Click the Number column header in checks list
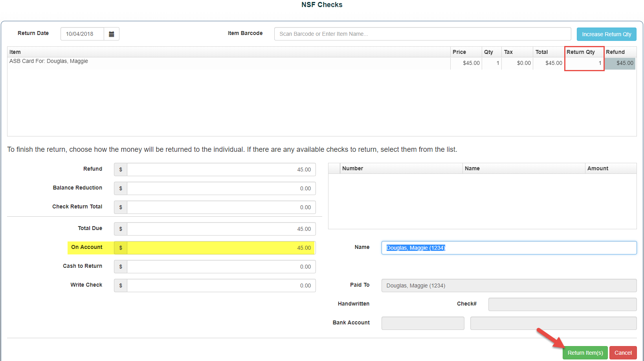644x361 pixels. pyautogui.click(x=401, y=168)
